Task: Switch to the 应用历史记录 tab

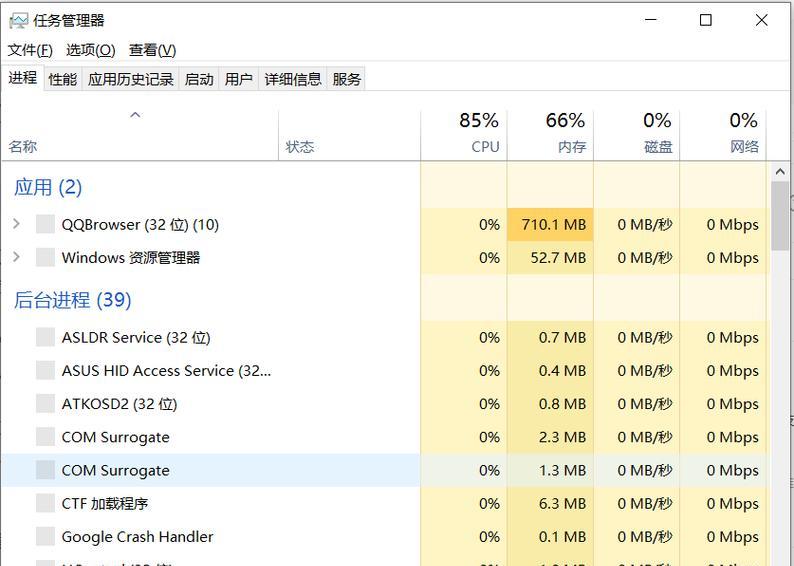Action: (x=131, y=79)
